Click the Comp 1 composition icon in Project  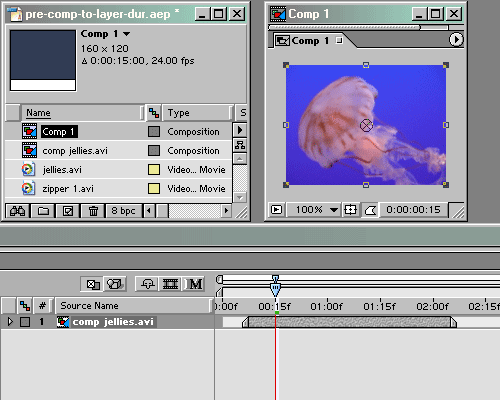29,131
